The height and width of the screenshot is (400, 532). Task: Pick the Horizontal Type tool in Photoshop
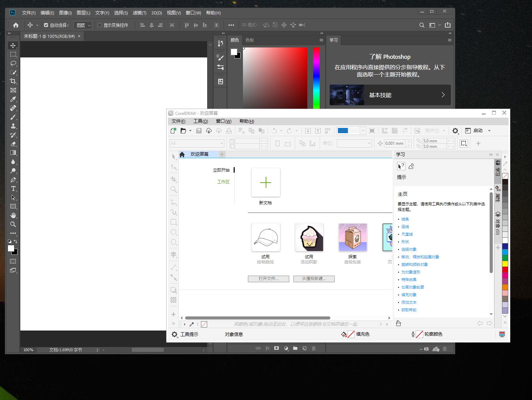[13, 189]
